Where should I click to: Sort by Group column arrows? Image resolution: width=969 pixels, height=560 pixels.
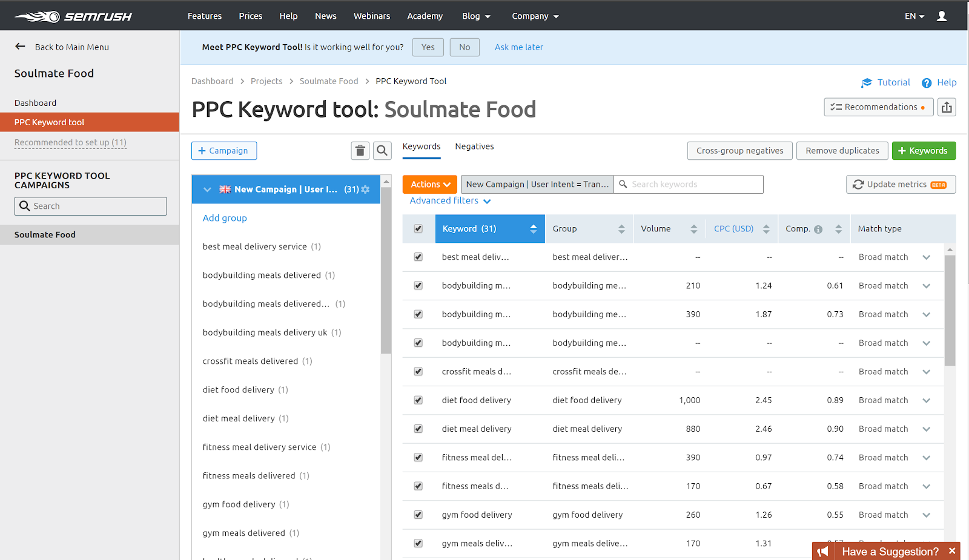621,229
